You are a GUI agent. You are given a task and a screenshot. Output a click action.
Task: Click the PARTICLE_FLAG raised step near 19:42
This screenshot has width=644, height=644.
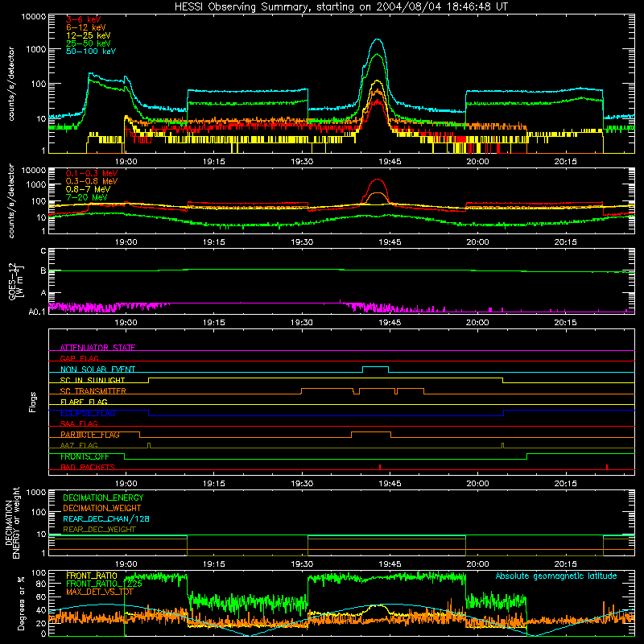371,432
